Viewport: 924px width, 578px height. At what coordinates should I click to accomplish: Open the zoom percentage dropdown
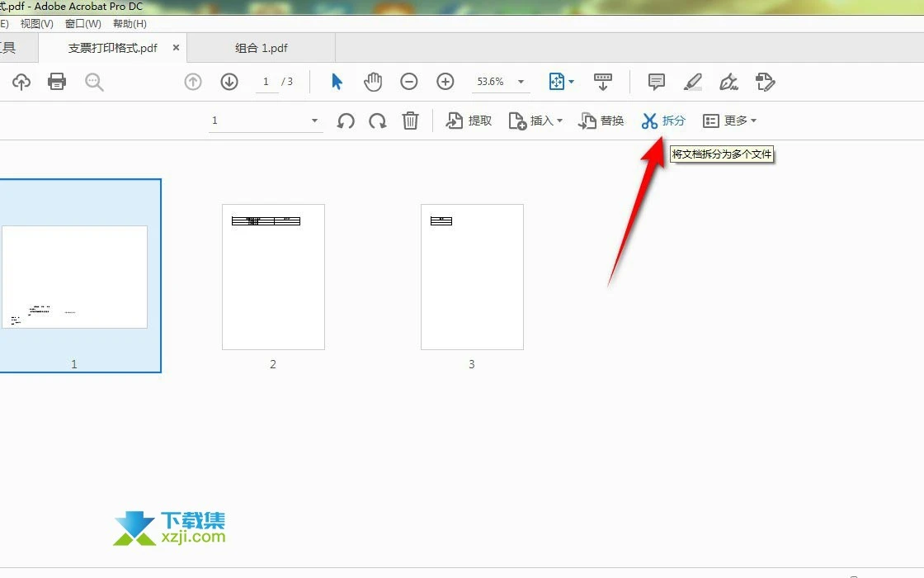click(x=520, y=82)
